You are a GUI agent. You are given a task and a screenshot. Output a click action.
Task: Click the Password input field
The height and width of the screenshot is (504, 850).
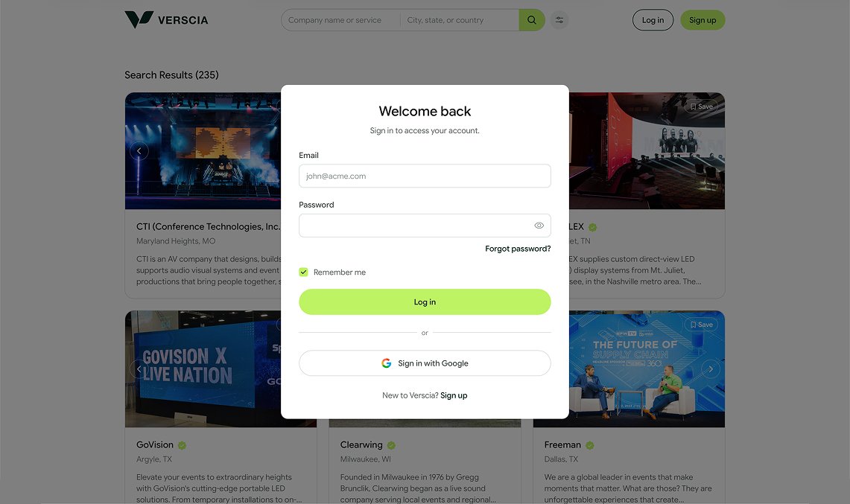coord(425,226)
